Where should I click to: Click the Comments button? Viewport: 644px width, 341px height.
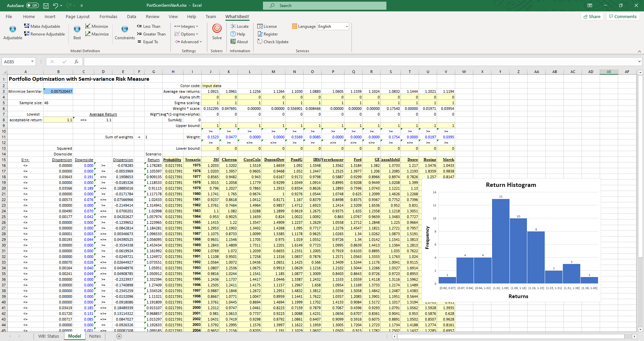point(623,16)
